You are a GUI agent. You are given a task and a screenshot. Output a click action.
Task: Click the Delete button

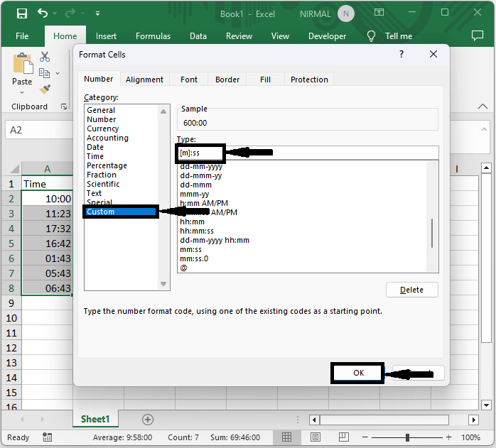click(x=411, y=290)
